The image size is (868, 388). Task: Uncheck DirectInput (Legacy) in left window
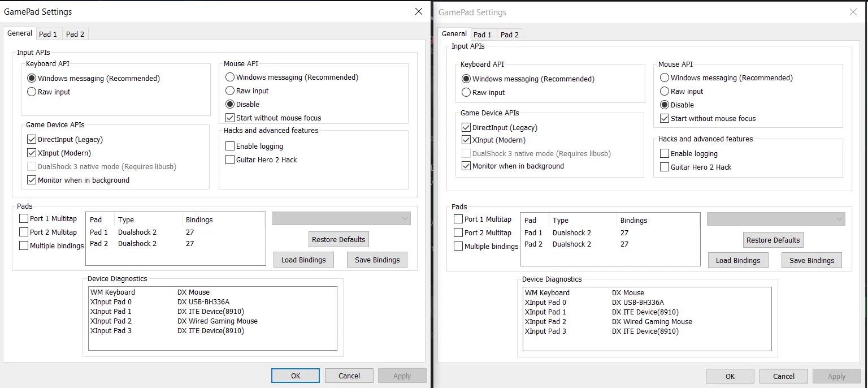32,139
